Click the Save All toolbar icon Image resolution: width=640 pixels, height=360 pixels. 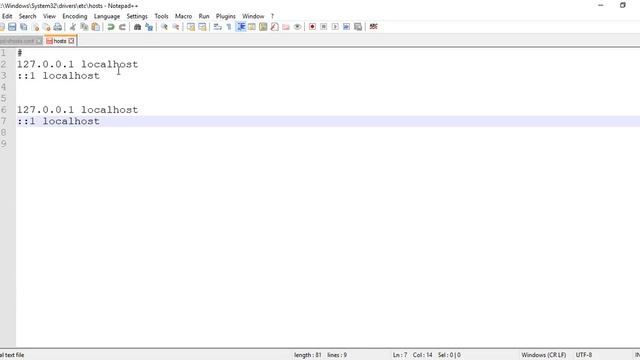click(24, 27)
